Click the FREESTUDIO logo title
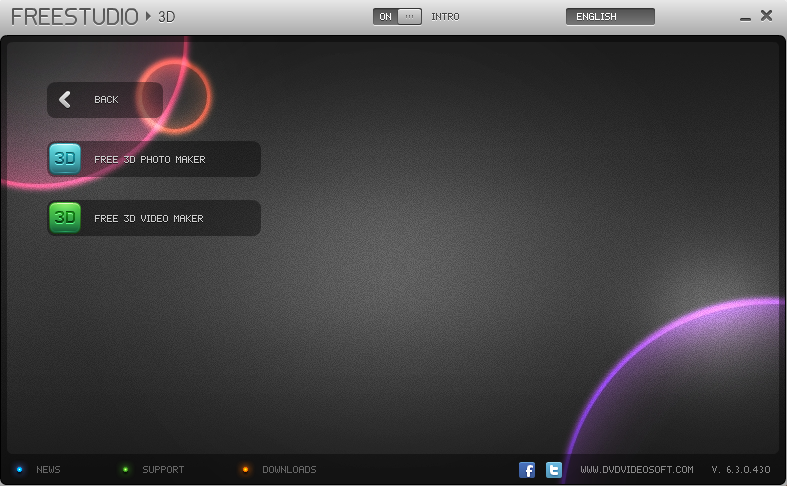 (x=75, y=17)
